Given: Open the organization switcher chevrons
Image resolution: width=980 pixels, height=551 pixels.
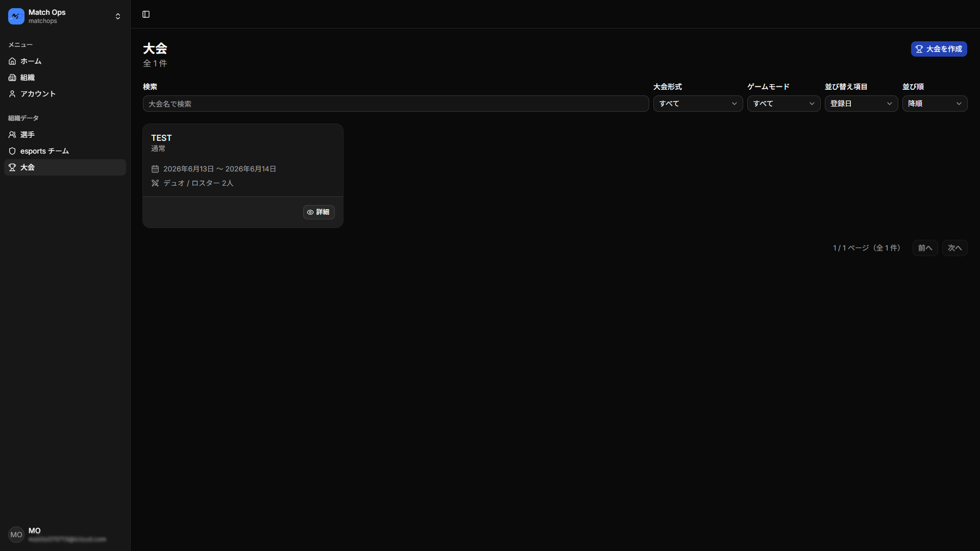Looking at the screenshot, I should [118, 16].
